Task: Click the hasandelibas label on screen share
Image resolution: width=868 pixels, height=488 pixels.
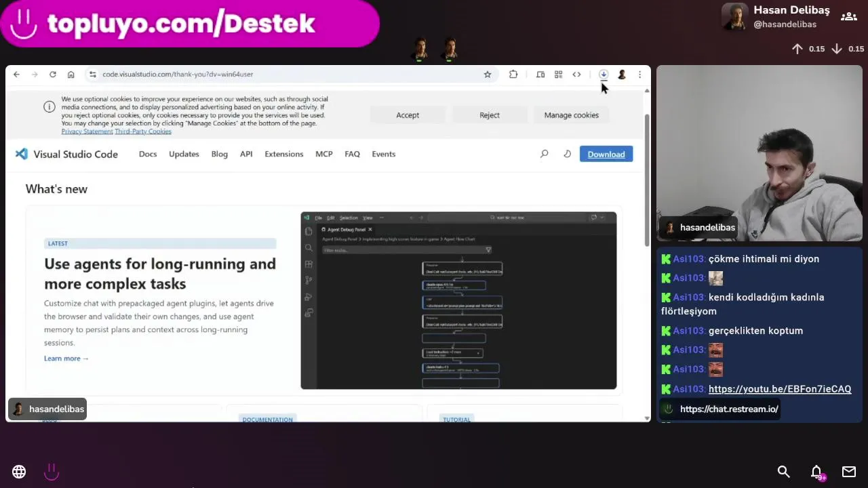Action: click(47, 409)
